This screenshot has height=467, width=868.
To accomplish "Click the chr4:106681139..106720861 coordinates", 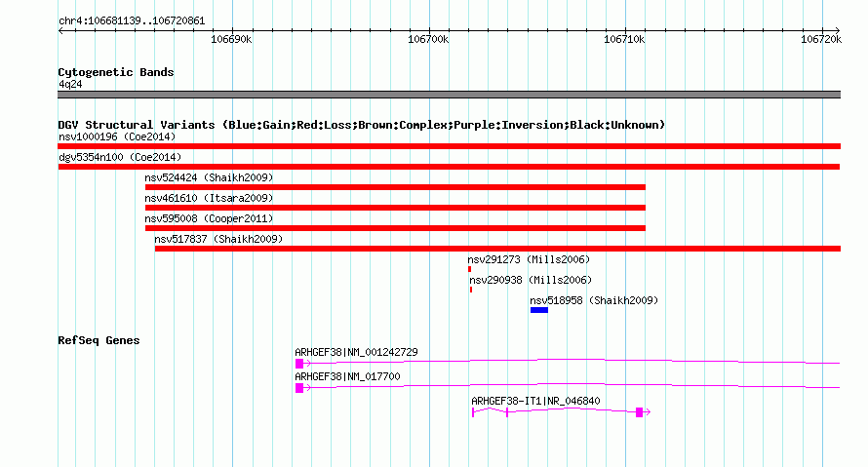I will (x=132, y=20).
